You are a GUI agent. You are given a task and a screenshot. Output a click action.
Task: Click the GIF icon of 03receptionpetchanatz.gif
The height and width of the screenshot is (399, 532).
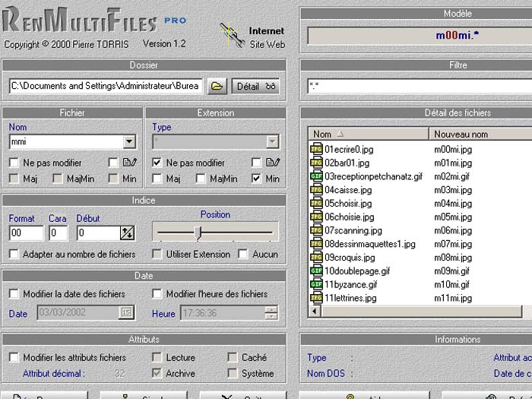tap(316, 176)
